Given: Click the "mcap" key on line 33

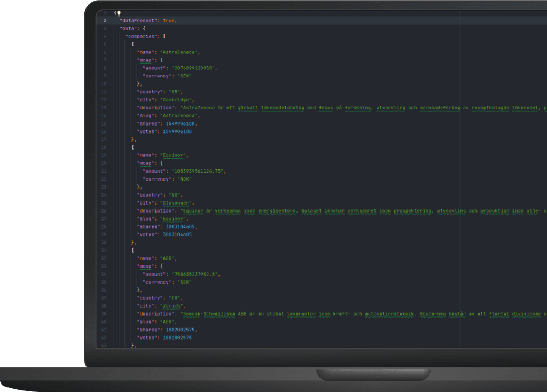Looking at the screenshot, I should pos(146,266).
